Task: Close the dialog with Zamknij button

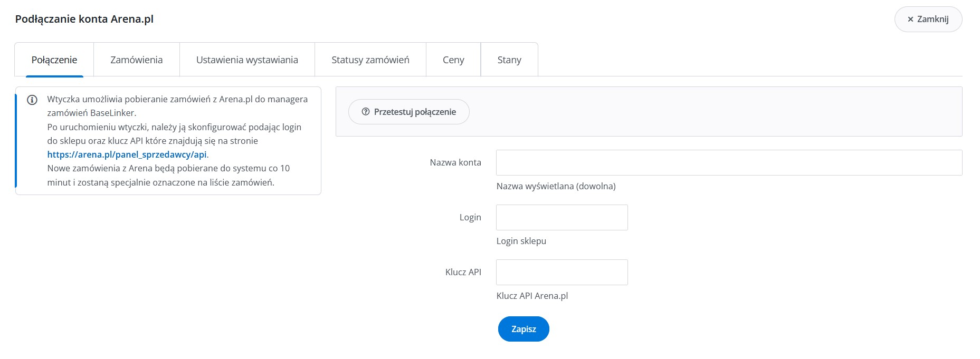Action: [928, 20]
